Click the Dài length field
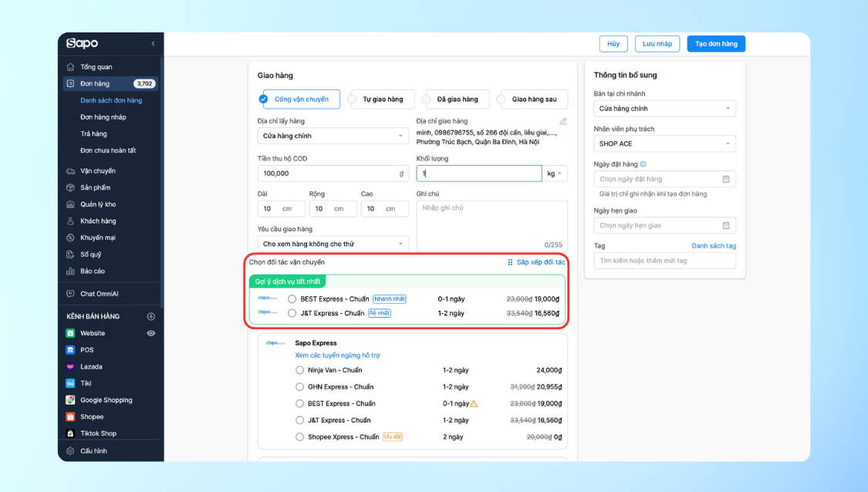The width and height of the screenshot is (868, 492). pos(281,209)
